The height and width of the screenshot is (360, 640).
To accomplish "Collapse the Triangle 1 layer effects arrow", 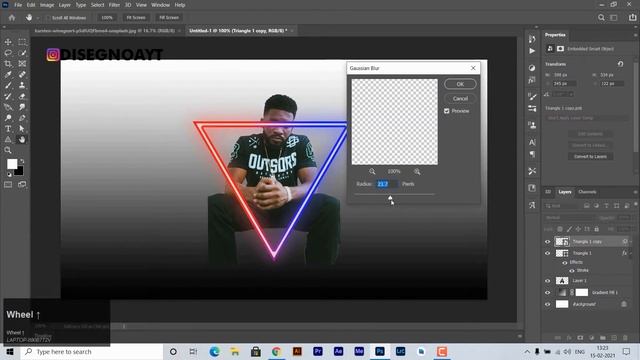I will point(631,253).
